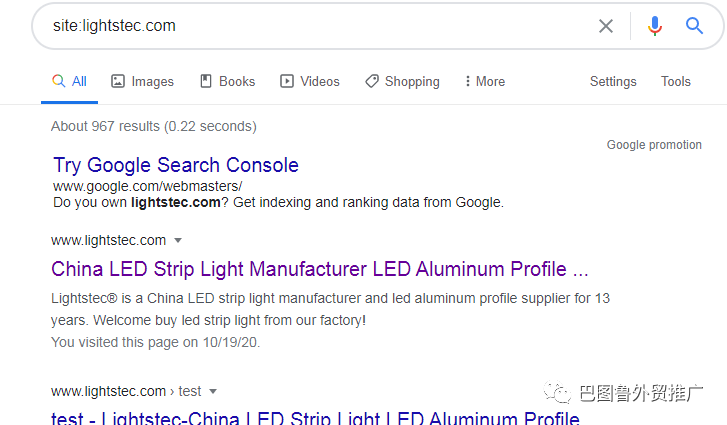Select the Books tab icon
727x425 pixels.
pyautogui.click(x=205, y=81)
